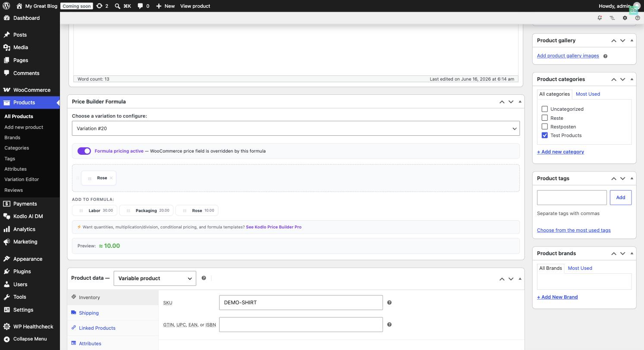The width and height of the screenshot is (644, 350).
Task: Remove Rose chip from the formula
Action: click(111, 178)
